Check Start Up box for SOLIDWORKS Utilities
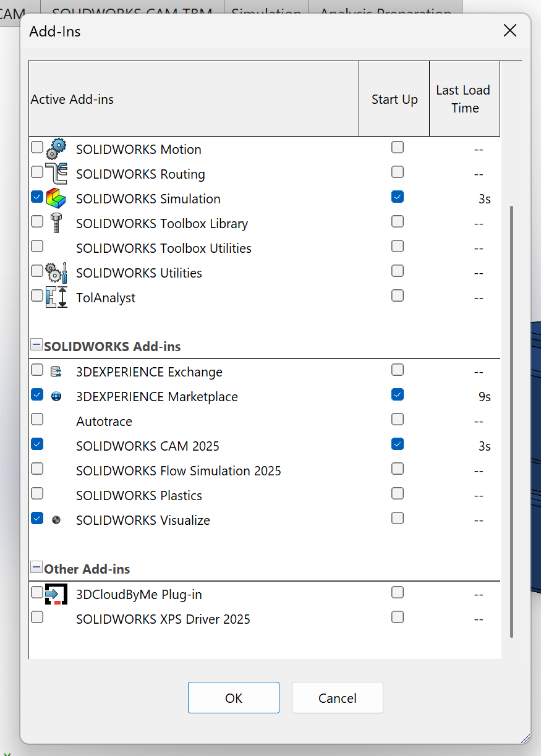The image size is (541, 756). (398, 271)
